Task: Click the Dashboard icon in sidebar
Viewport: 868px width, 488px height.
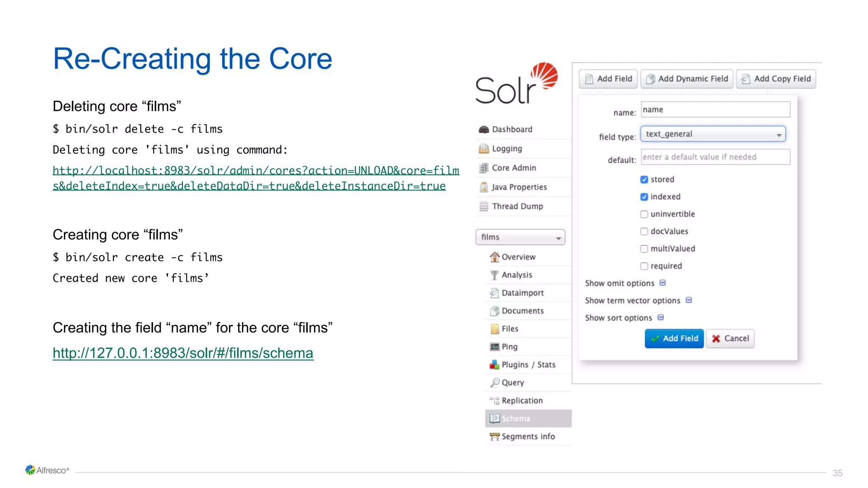Action: [484, 130]
